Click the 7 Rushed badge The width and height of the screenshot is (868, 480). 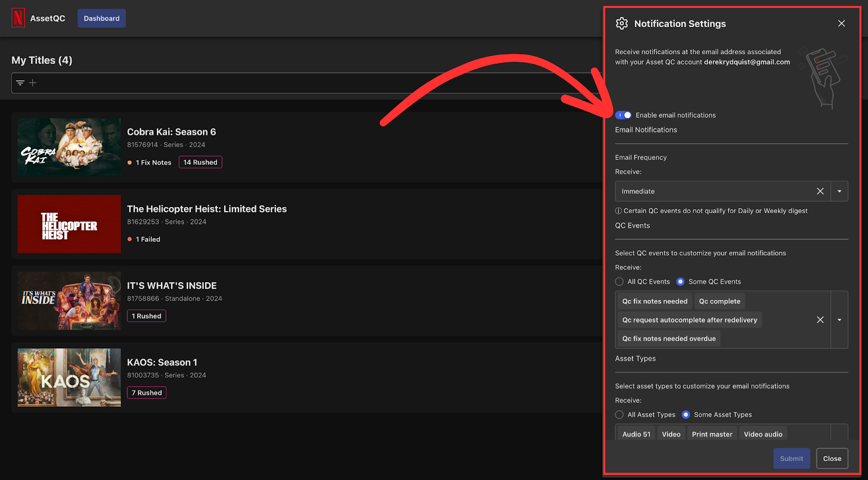tap(146, 393)
